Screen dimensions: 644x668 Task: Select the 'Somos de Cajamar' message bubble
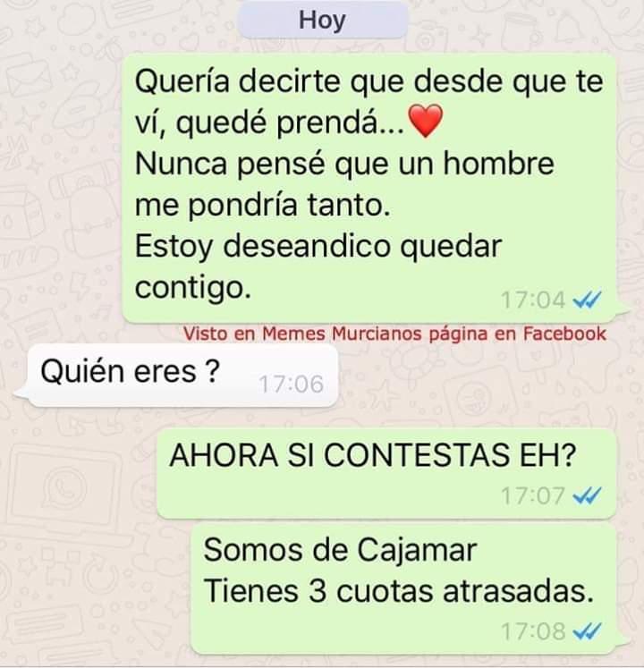click(403, 589)
